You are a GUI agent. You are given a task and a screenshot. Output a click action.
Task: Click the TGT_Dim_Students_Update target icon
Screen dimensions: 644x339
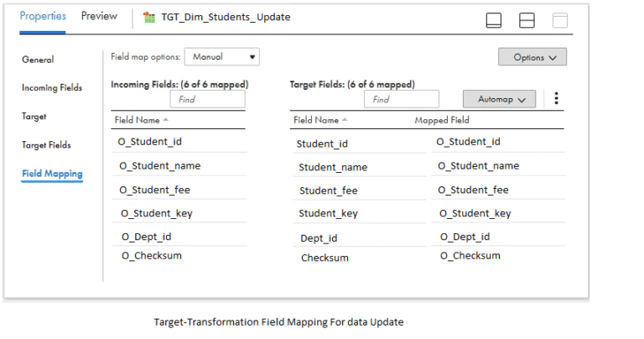click(x=149, y=18)
